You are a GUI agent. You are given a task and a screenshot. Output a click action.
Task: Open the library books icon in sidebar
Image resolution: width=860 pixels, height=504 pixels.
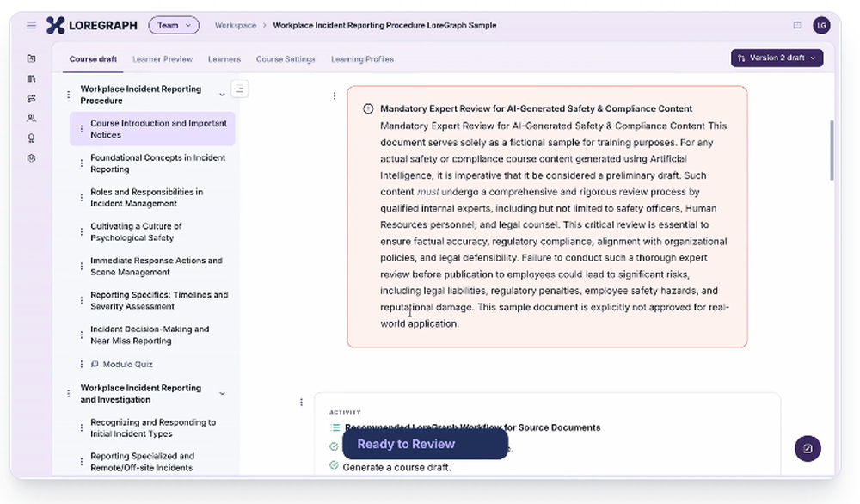point(31,78)
